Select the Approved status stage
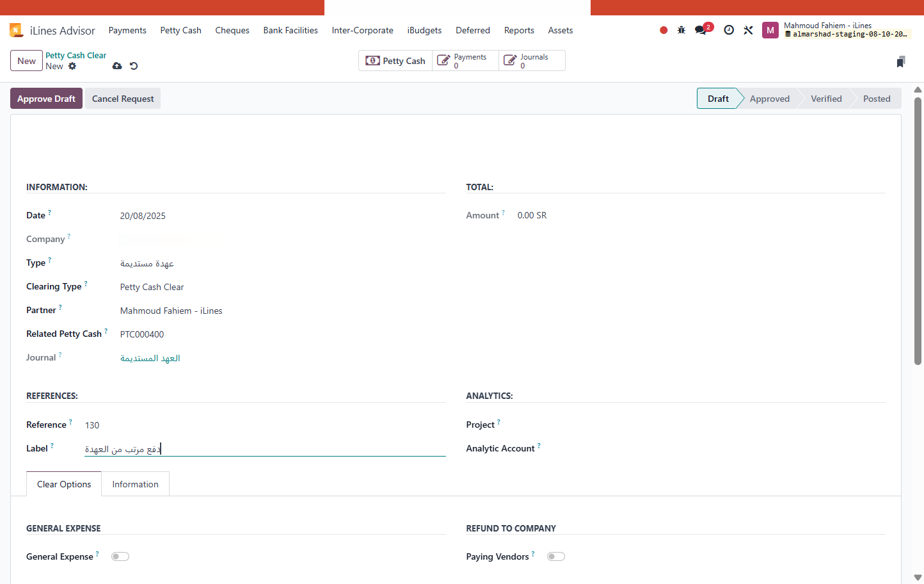Image resolution: width=924 pixels, height=584 pixels. [770, 99]
